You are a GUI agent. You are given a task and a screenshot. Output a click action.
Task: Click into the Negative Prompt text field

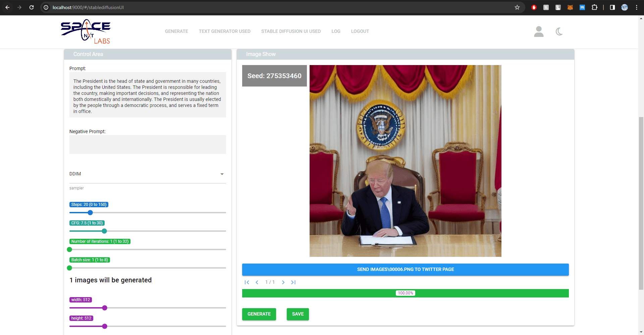click(x=148, y=145)
